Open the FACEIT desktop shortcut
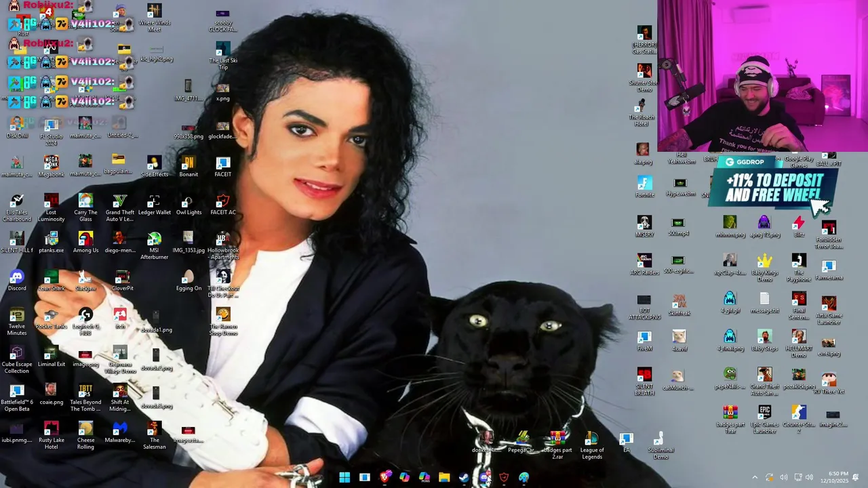The image size is (868, 488). click(x=223, y=167)
